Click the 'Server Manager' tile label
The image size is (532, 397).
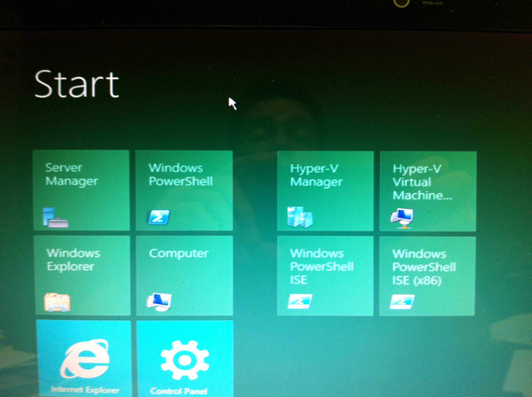pyautogui.click(x=71, y=175)
